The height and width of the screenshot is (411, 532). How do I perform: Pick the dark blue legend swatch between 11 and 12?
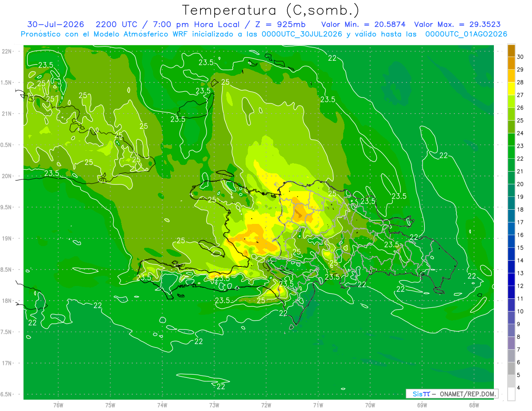(x=511, y=292)
